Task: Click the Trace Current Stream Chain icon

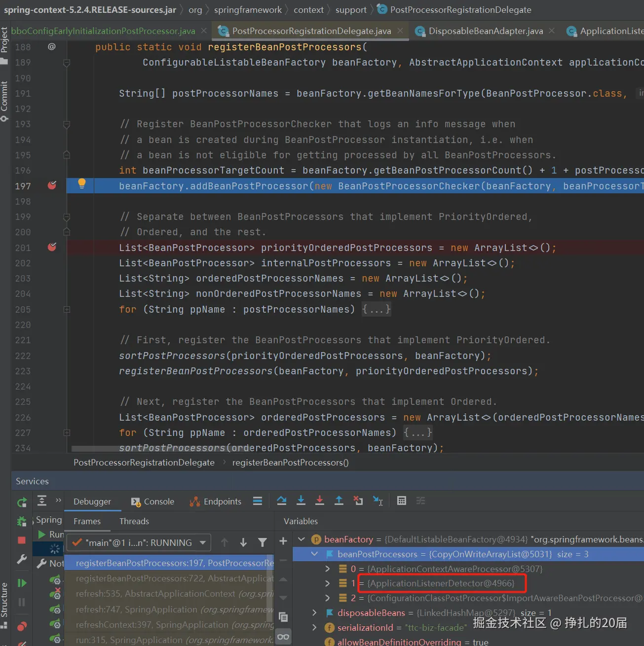Action: pyautogui.click(x=420, y=501)
